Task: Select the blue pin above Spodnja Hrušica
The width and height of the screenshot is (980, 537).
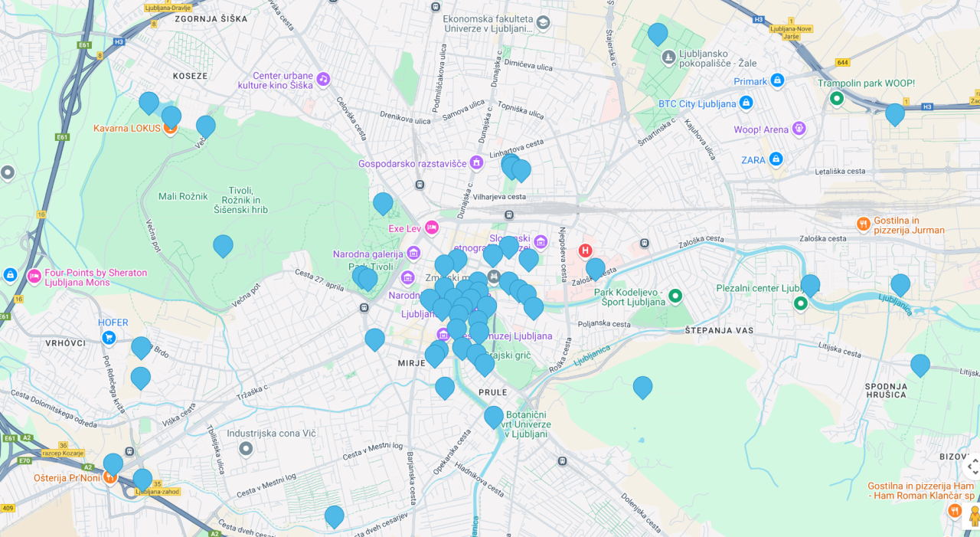Action: click(x=920, y=365)
